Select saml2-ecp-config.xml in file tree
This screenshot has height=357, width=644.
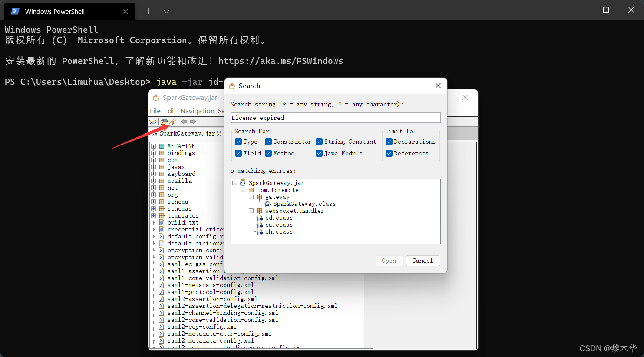pos(202,327)
